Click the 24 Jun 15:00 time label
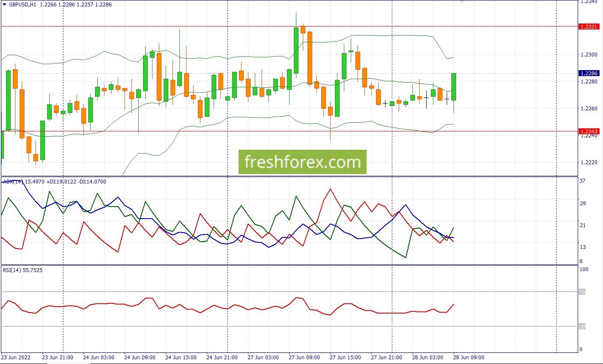This screenshot has width=603, height=364. 181,358
